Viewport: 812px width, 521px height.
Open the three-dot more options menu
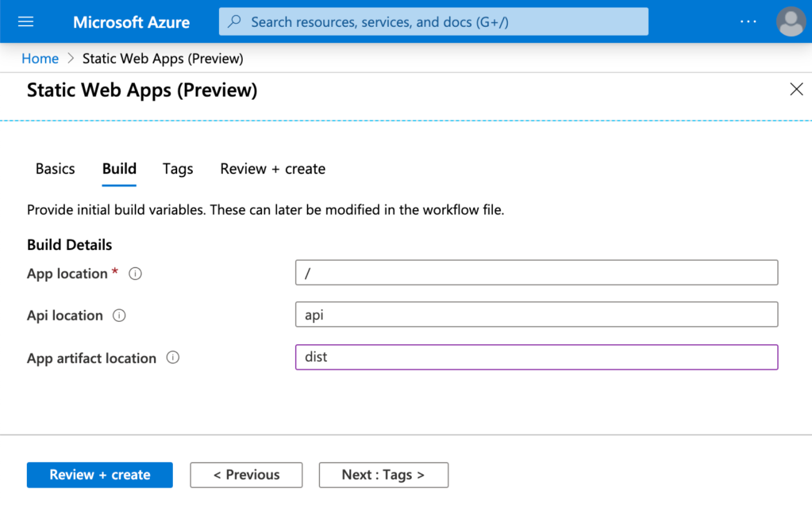748,21
